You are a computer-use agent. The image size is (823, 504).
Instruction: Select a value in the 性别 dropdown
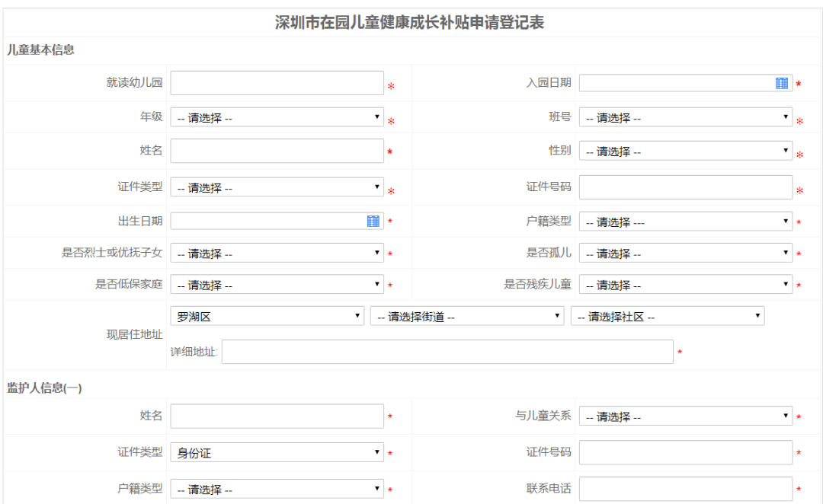click(x=686, y=151)
